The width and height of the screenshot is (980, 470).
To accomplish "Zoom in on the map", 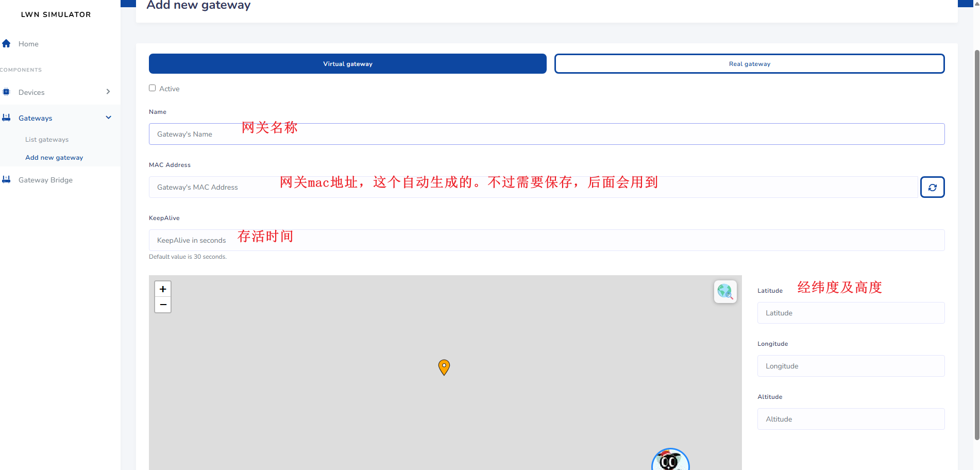I will pos(163,289).
